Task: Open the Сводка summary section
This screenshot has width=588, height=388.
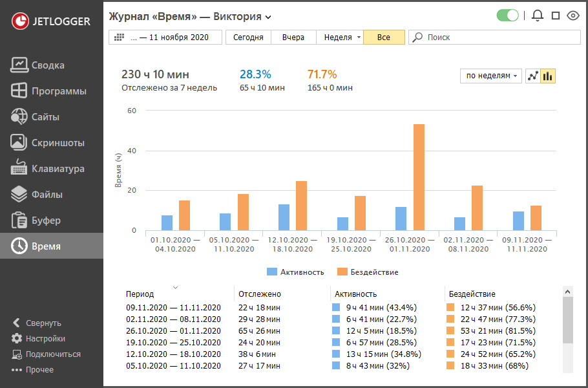Action: (x=48, y=65)
